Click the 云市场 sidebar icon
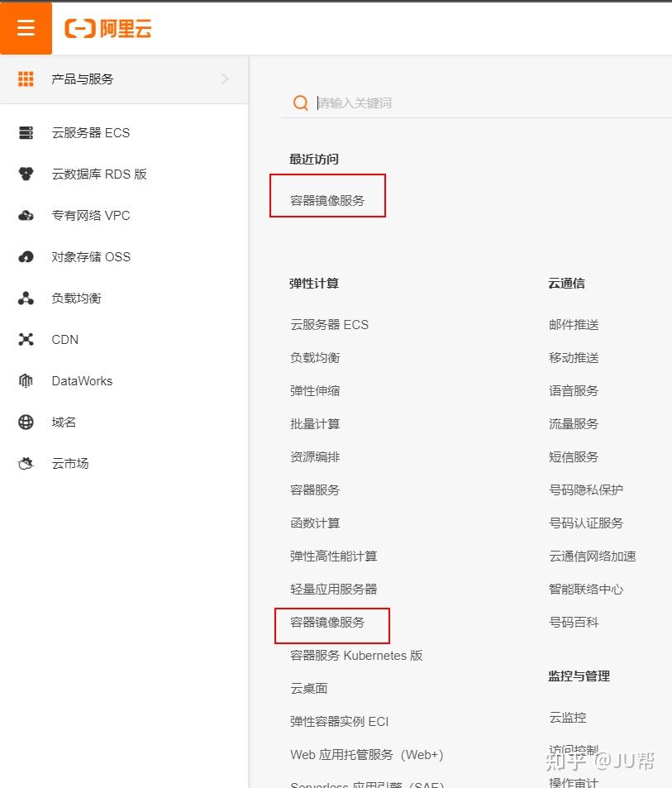Viewport: 672px width, 788px height. point(26,463)
